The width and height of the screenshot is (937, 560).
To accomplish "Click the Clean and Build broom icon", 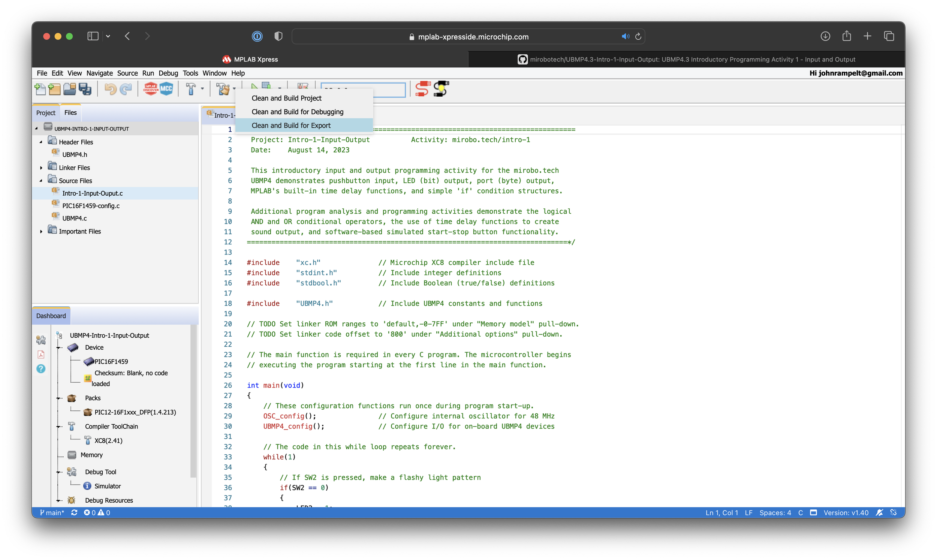I will coord(223,89).
